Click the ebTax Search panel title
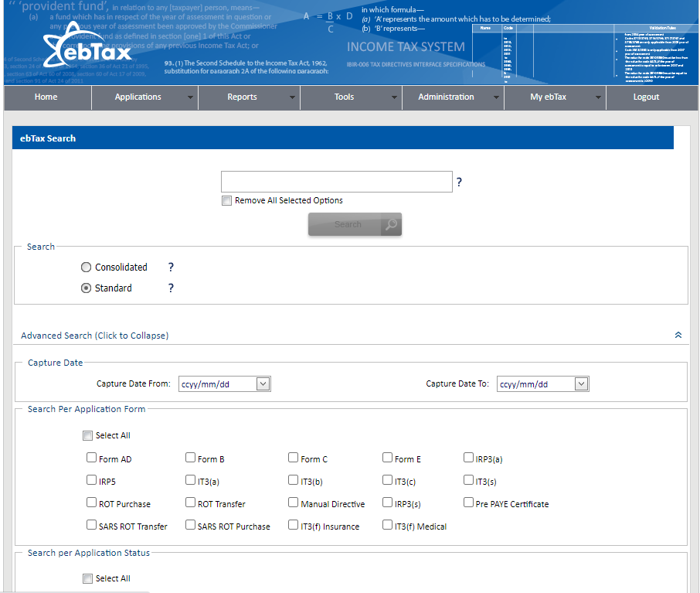This screenshot has height=593, width=700. coord(48,138)
